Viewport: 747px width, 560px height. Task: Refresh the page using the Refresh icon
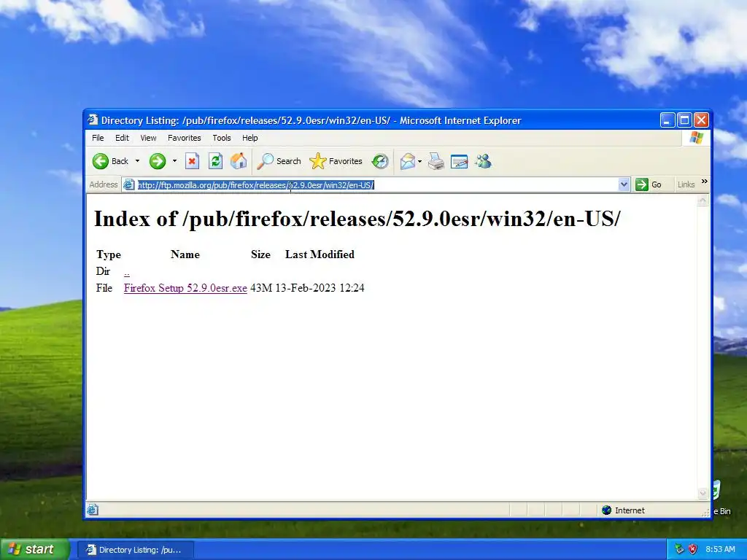tap(215, 161)
